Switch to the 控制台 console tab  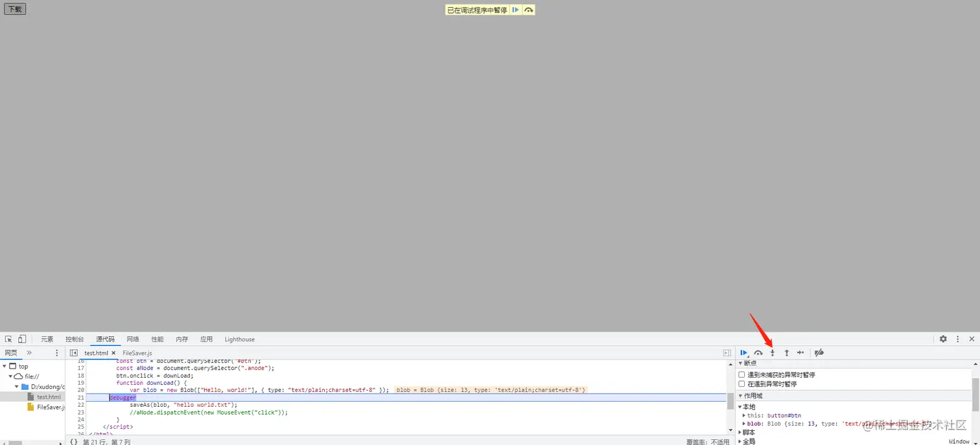coord(74,339)
